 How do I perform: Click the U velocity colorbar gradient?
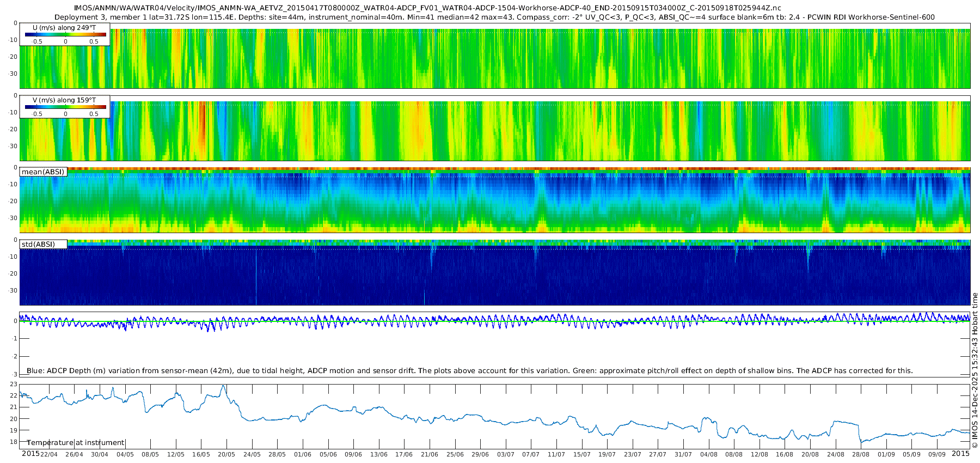[65, 34]
